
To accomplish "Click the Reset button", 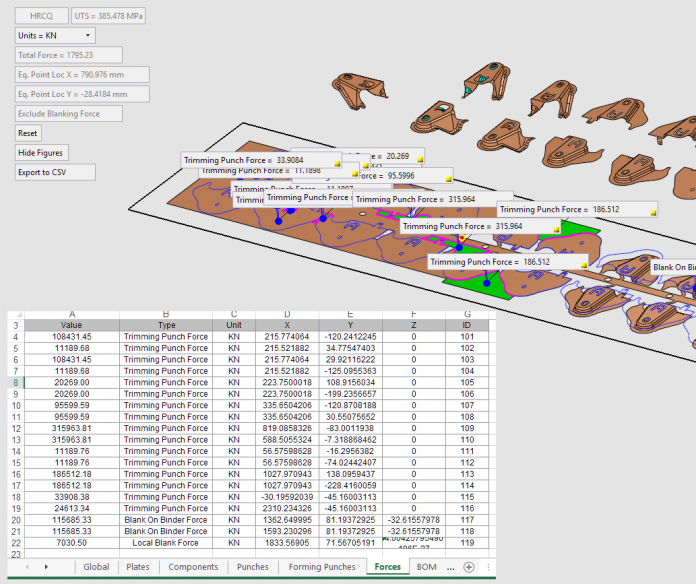I will pyautogui.click(x=28, y=133).
